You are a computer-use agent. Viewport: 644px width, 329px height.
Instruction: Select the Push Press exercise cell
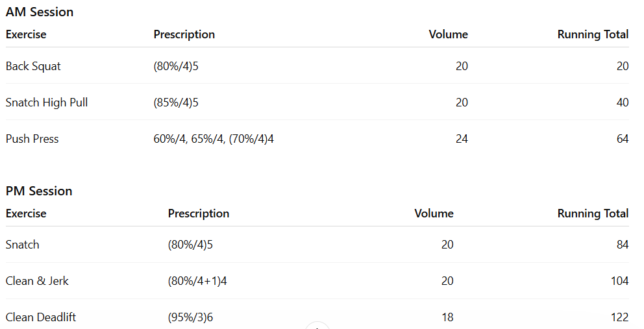[32, 139]
